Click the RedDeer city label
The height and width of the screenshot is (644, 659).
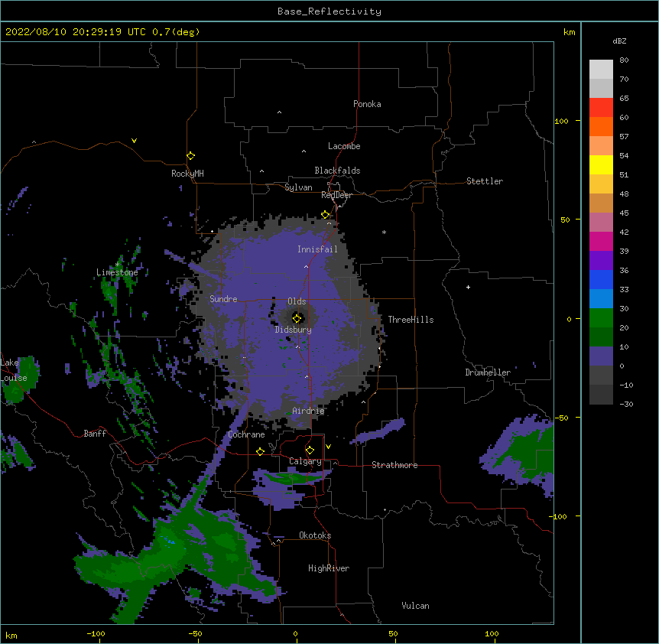(x=336, y=195)
